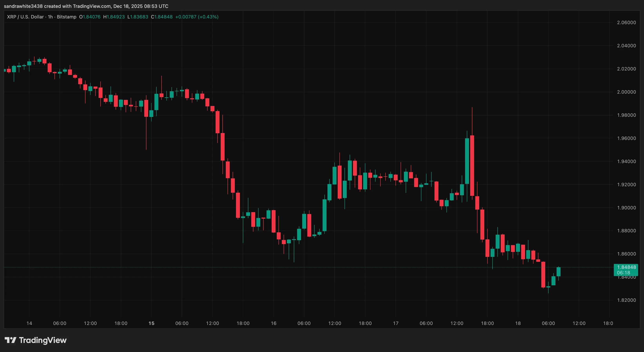Screen dimensions: 644x352
Task: Click the low value L1.83683
Action: tap(138, 17)
